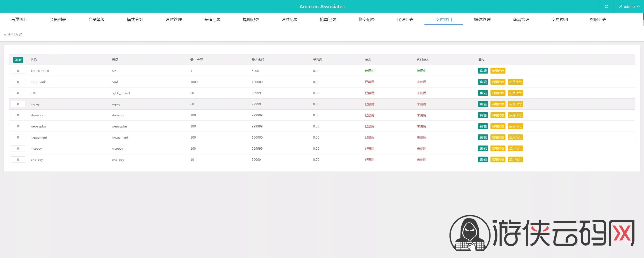The image size is (644, 258).
Task: Click 启用代收 for nicepay
Action: tap(498, 148)
